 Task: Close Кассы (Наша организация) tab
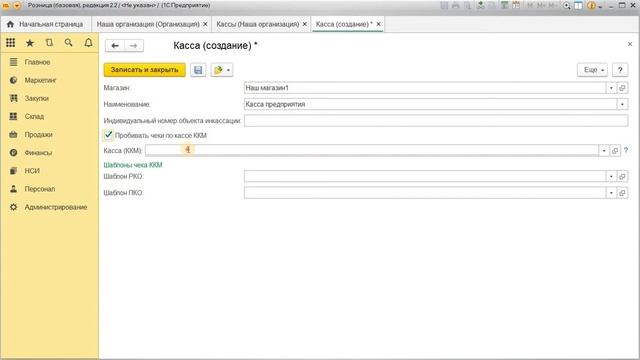304,24
